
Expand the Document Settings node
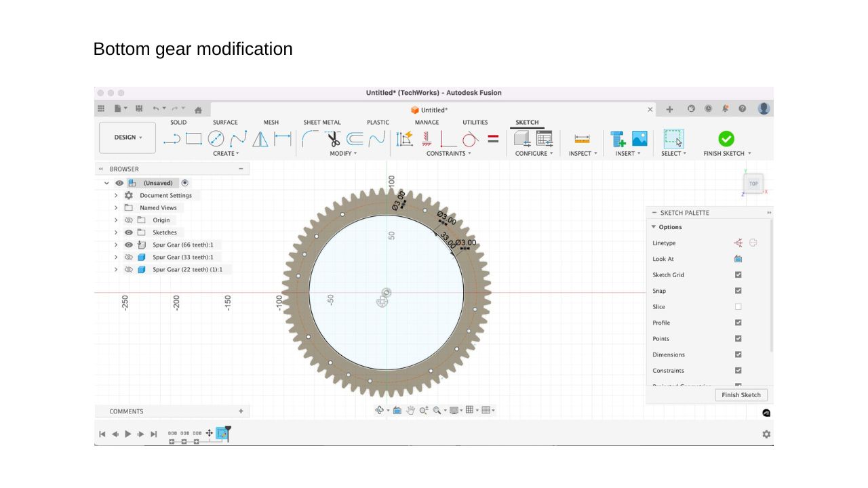point(116,195)
